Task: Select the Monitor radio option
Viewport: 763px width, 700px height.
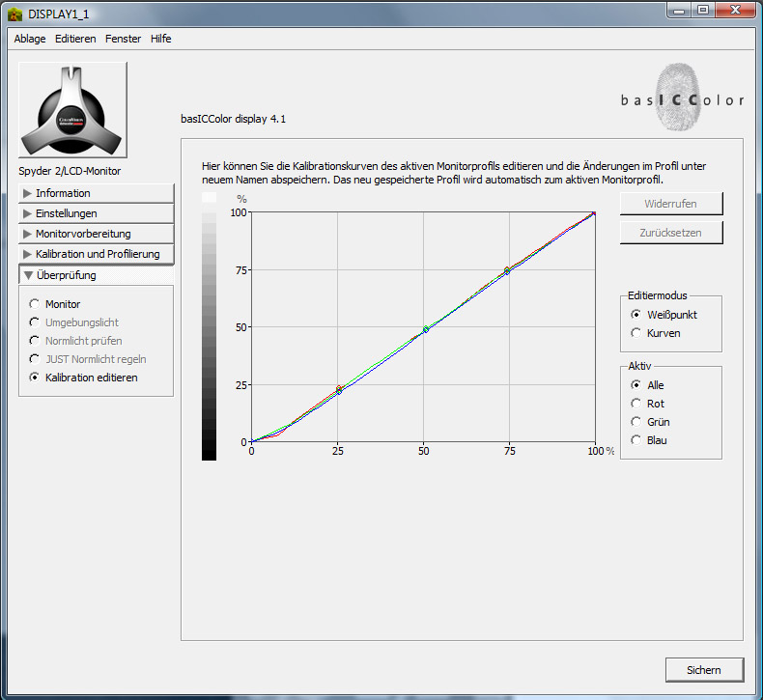Action: 36,304
